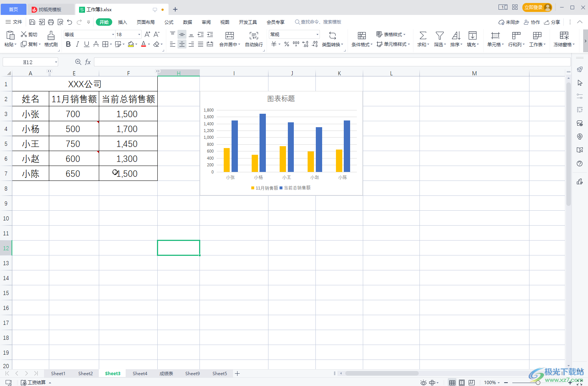
Task: Click the Wrap Text (自动换行) icon
Action: pos(254,35)
